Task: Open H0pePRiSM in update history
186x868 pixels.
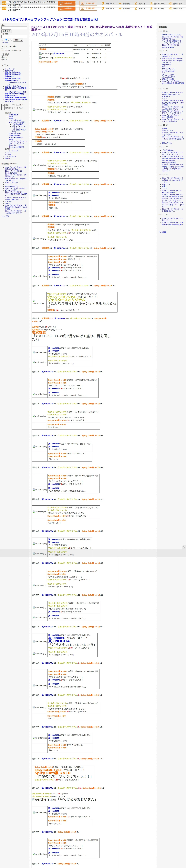Action: tap(166, 65)
